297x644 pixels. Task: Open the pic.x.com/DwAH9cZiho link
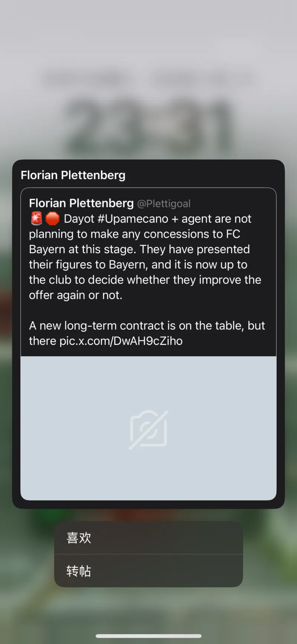tap(121, 341)
